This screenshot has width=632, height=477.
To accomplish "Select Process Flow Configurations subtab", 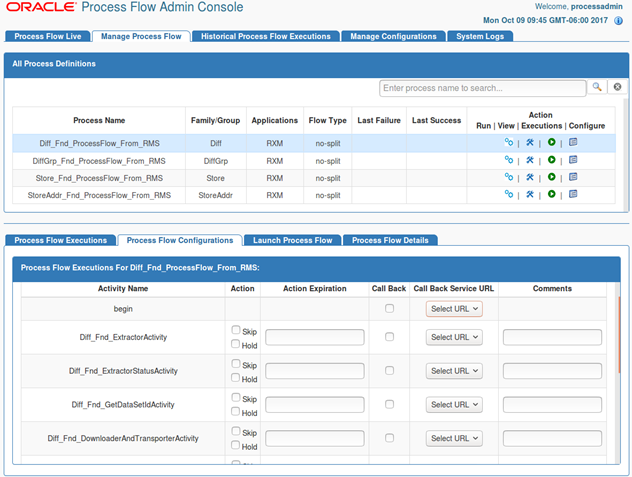I will coord(180,240).
